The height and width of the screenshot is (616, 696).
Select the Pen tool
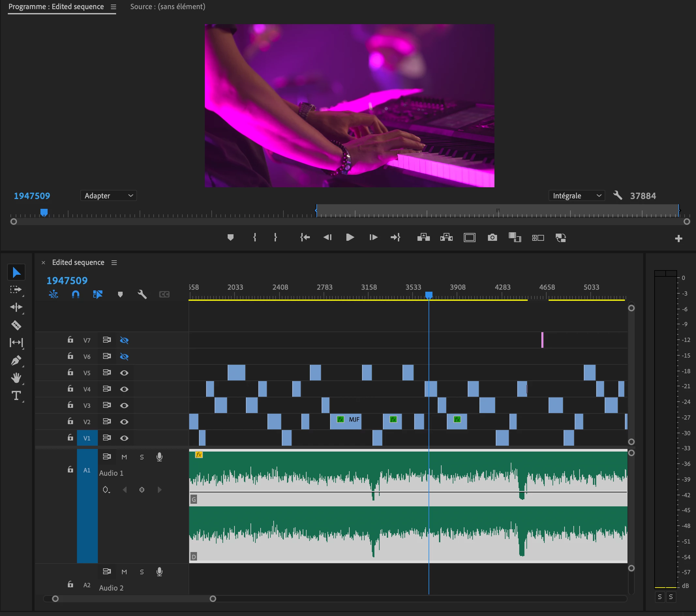pyautogui.click(x=16, y=361)
